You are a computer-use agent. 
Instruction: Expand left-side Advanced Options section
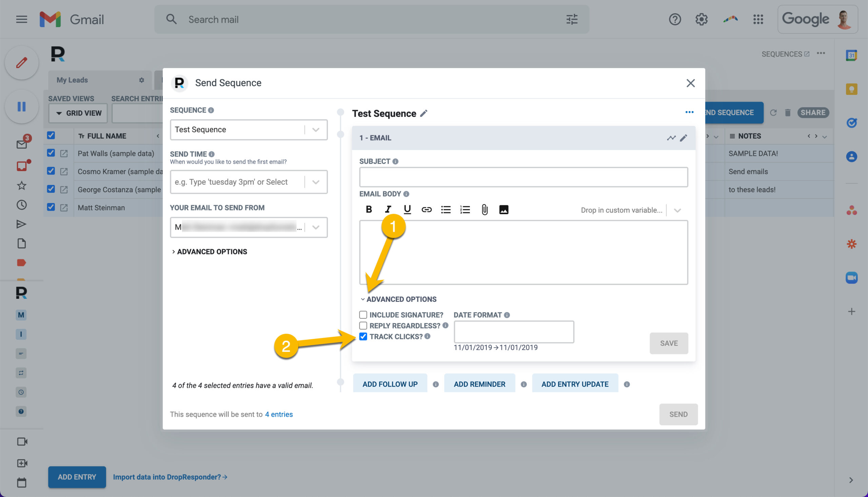[210, 252]
